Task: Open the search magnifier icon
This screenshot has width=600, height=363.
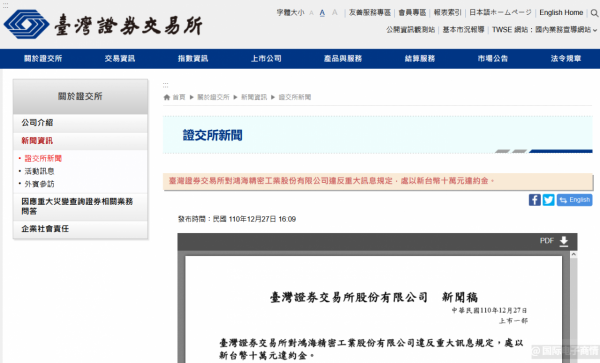Action: coord(594,13)
